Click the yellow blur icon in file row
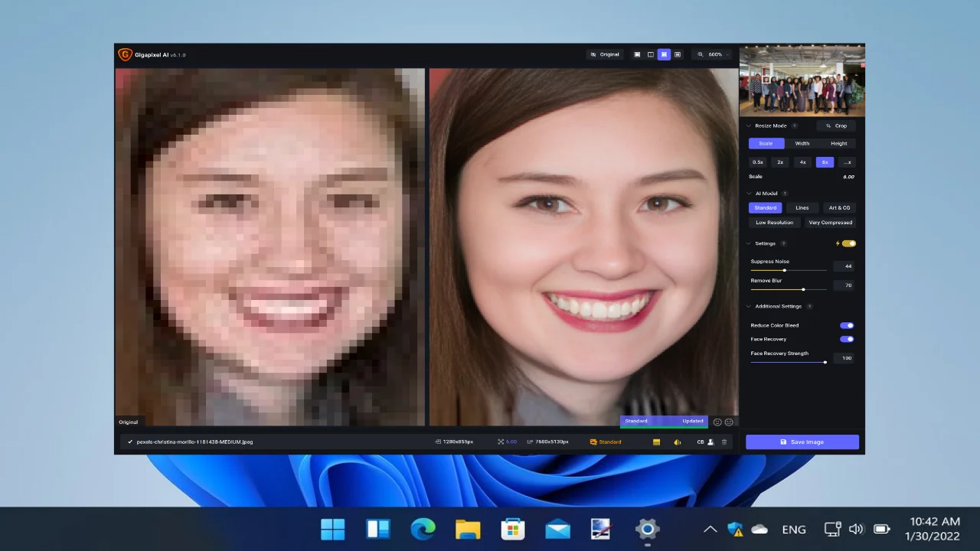 click(x=678, y=442)
